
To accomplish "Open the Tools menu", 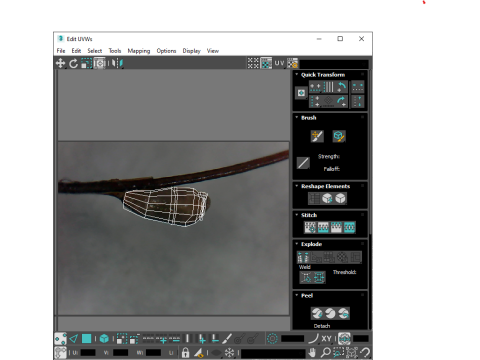I will 115,51.
